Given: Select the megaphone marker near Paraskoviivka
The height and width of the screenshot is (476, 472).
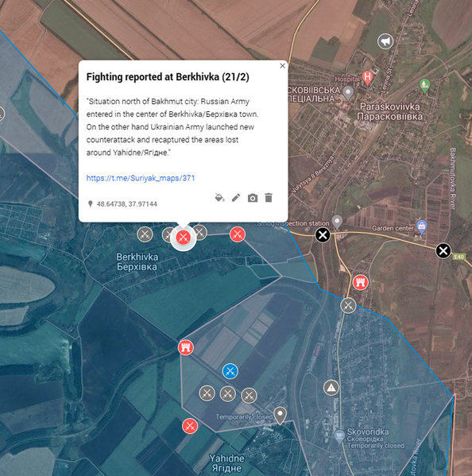Looking at the screenshot, I should (x=385, y=41).
